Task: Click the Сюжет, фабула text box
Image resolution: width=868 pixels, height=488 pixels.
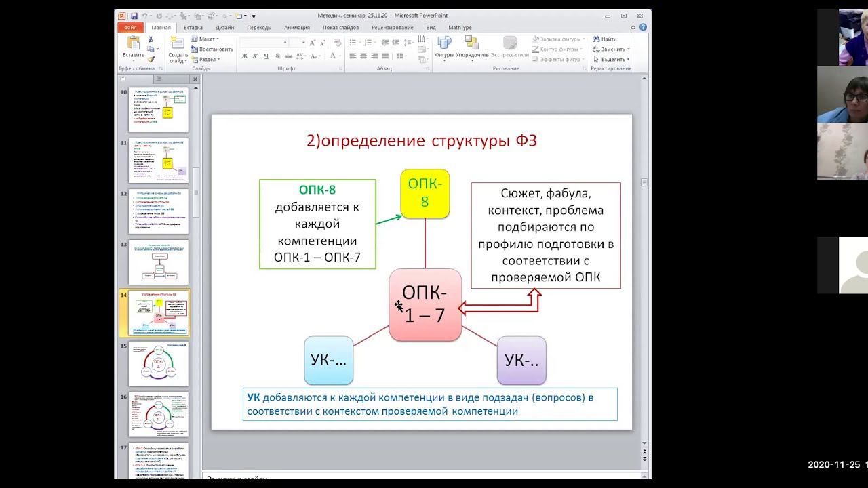Action: point(546,235)
